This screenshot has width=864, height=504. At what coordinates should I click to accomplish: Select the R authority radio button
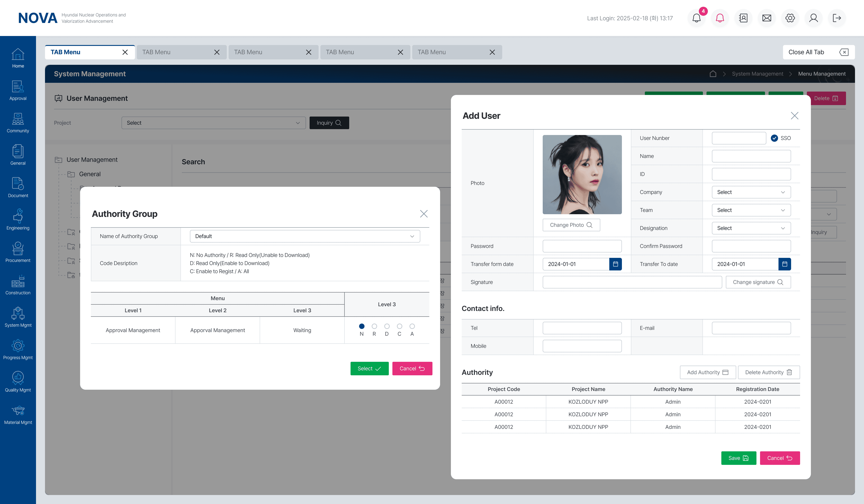(x=374, y=326)
